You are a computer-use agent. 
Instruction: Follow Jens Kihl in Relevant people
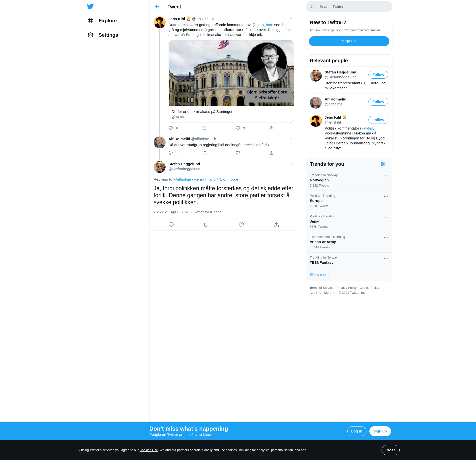[378, 120]
